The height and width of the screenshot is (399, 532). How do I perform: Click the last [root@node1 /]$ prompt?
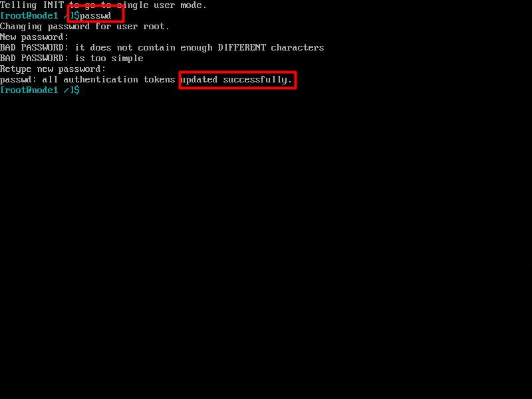[x=40, y=90]
